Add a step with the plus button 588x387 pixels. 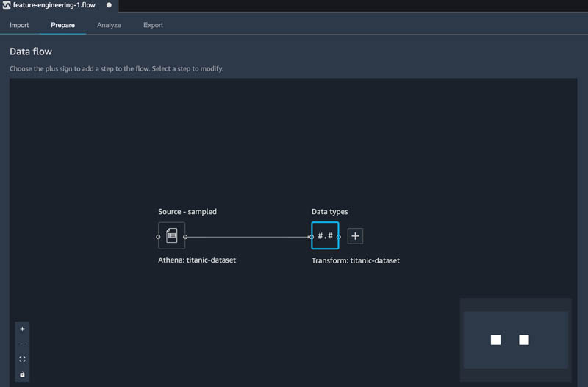pyautogui.click(x=355, y=236)
